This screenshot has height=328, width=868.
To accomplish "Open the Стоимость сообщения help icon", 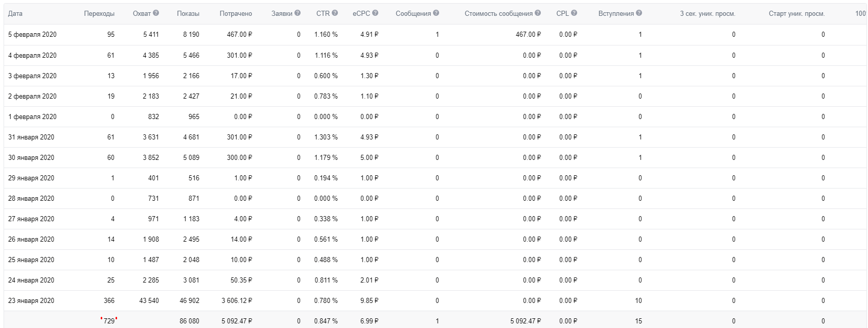I will coord(538,13).
